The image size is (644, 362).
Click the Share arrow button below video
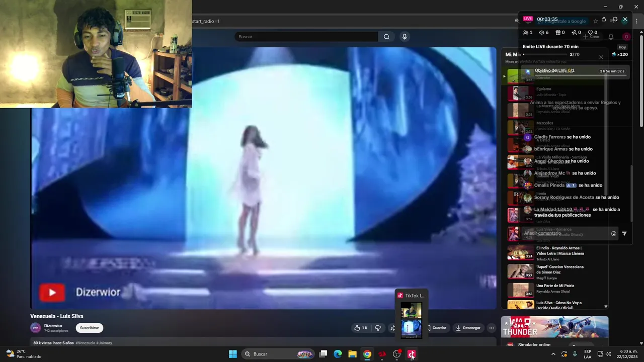point(392,328)
